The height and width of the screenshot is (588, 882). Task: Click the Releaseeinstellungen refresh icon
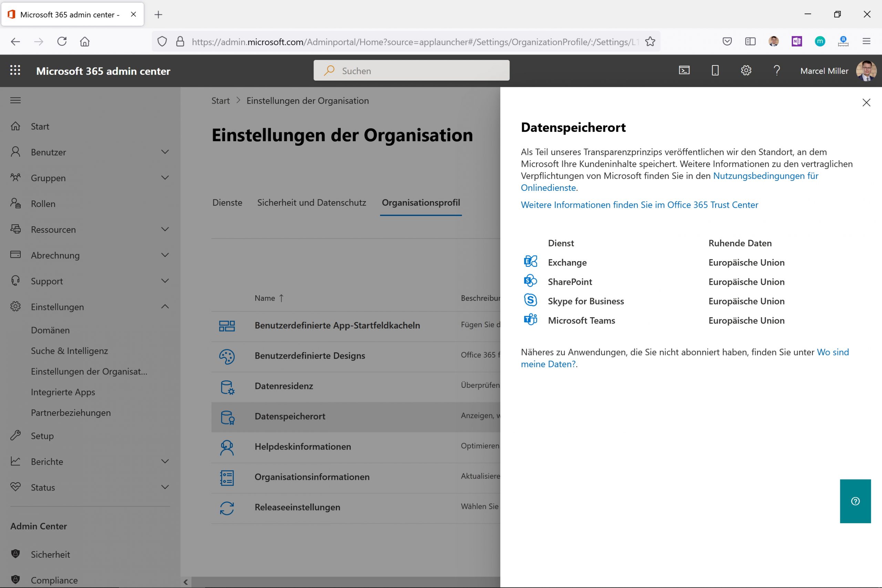227,508
